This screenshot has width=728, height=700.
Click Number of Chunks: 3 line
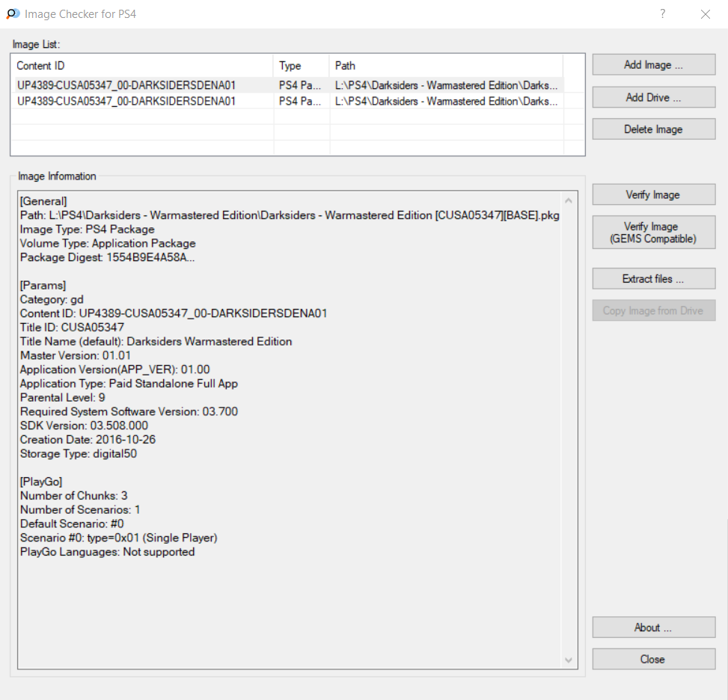pos(74,496)
